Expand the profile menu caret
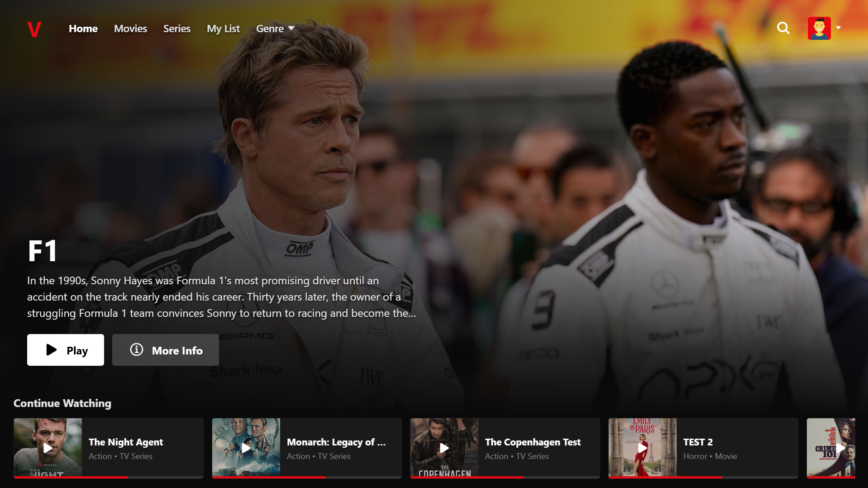Screen dimensions: 868x488 coord(838,28)
